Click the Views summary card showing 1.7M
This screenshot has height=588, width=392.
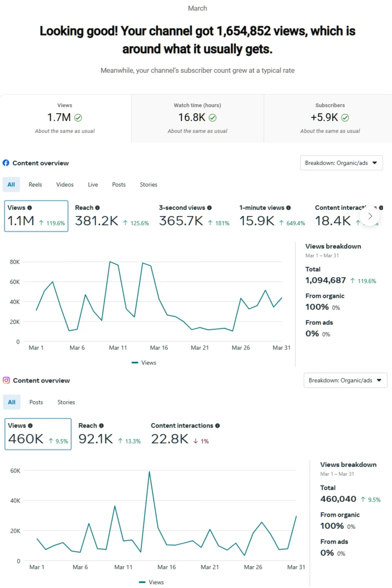[65, 118]
